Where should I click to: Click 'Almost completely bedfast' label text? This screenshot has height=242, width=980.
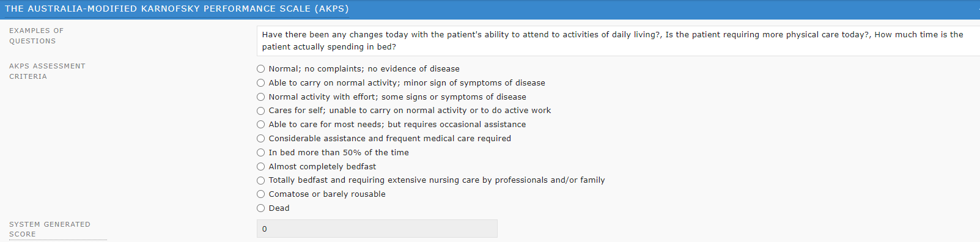point(322,166)
